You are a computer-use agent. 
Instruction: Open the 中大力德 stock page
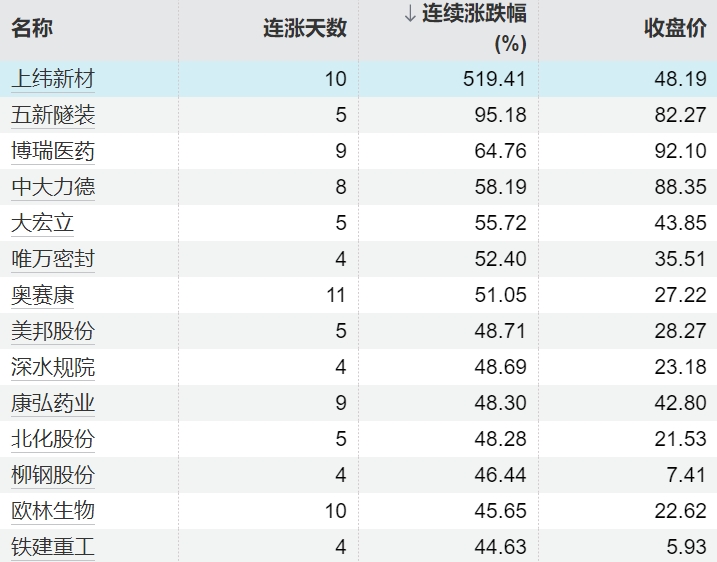click(53, 187)
